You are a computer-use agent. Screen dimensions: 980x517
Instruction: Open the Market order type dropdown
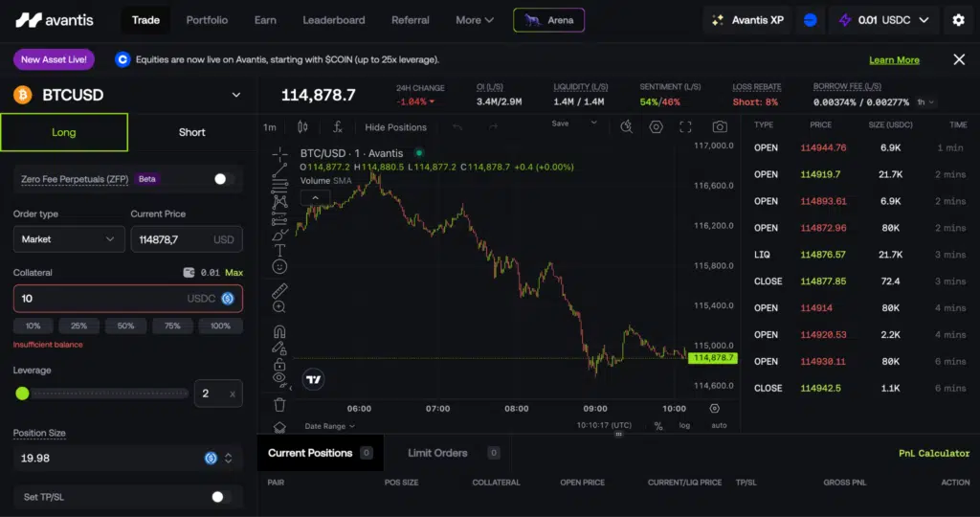tap(69, 239)
